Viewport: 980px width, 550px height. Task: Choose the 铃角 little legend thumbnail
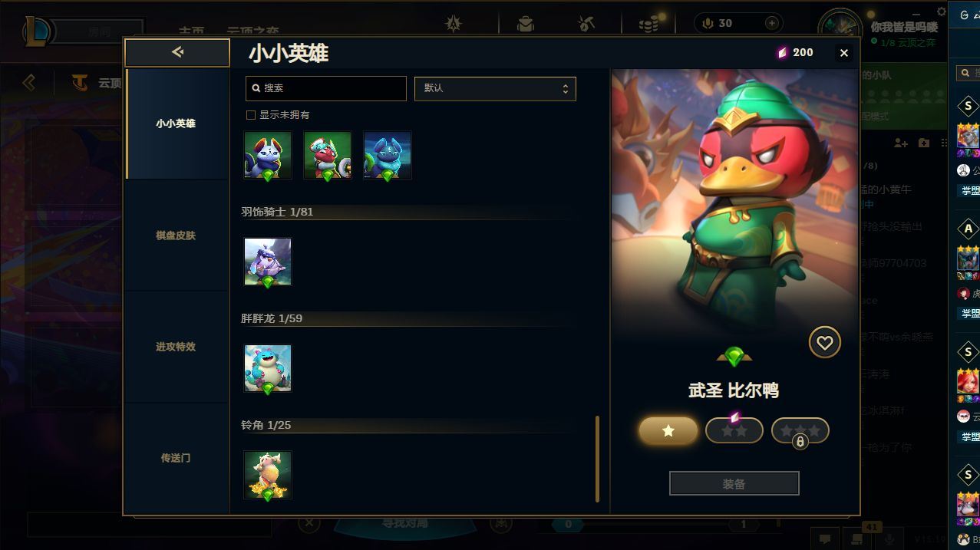click(x=268, y=475)
